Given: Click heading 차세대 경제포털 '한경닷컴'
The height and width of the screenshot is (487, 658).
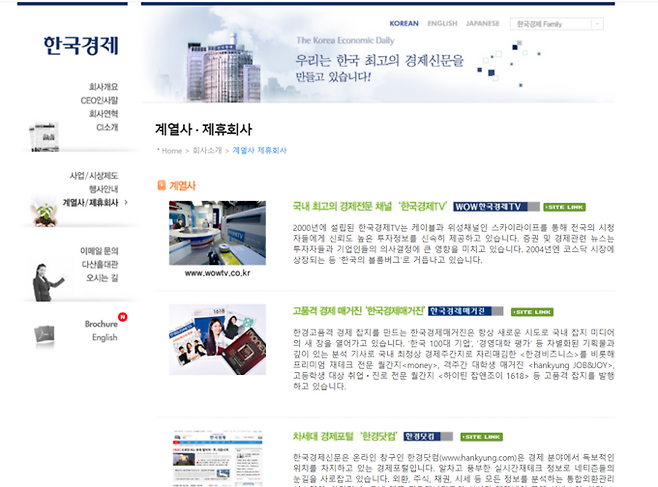Looking at the screenshot, I should [x=345, y=436].
